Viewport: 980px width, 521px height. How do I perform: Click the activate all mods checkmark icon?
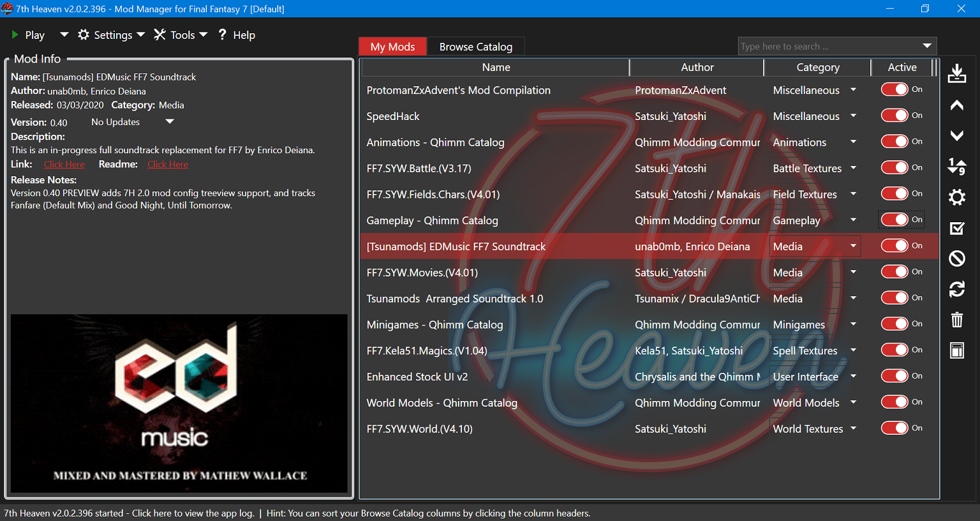(956, 228)
